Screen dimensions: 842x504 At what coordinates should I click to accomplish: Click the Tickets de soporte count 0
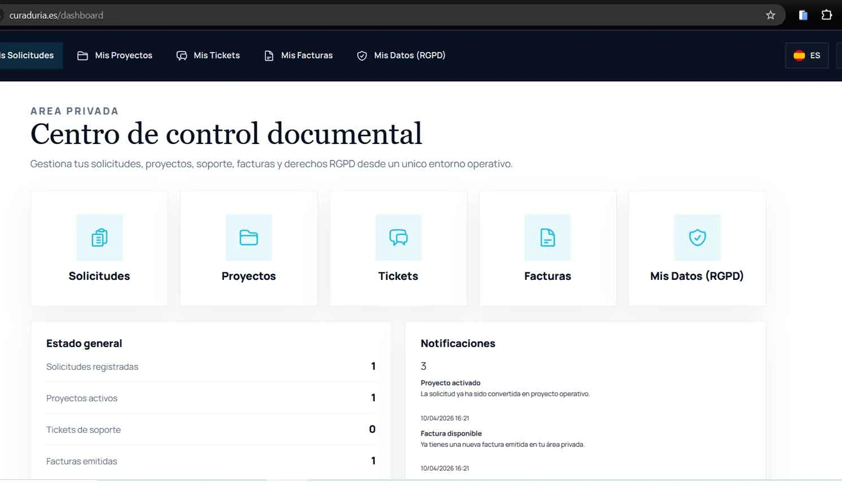click(x=372, y=430)
